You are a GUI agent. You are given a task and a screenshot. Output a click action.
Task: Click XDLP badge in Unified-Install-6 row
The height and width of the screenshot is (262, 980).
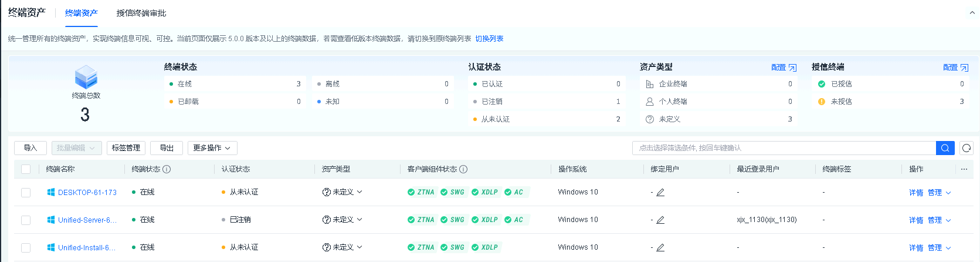(485, 247)
